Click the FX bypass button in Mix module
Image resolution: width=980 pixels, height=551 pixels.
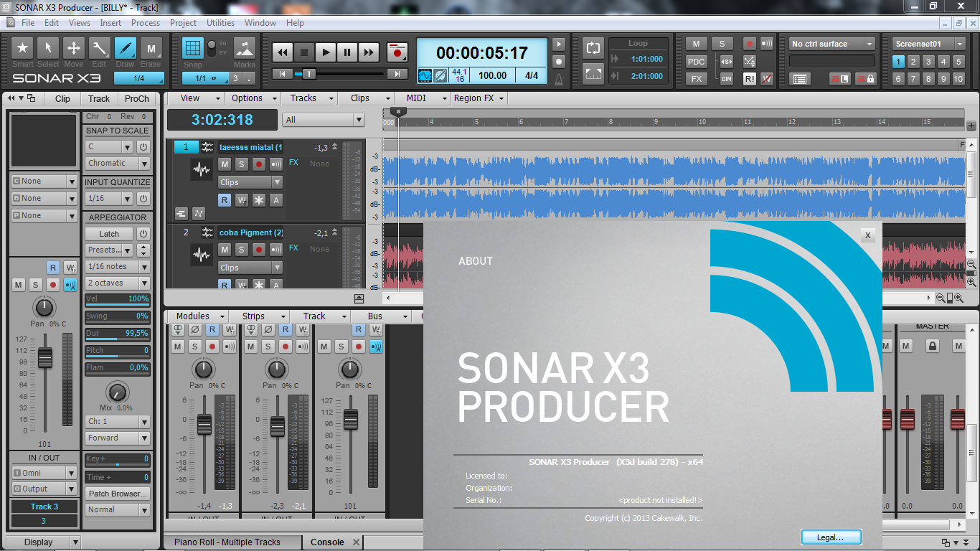coord(697,79)
